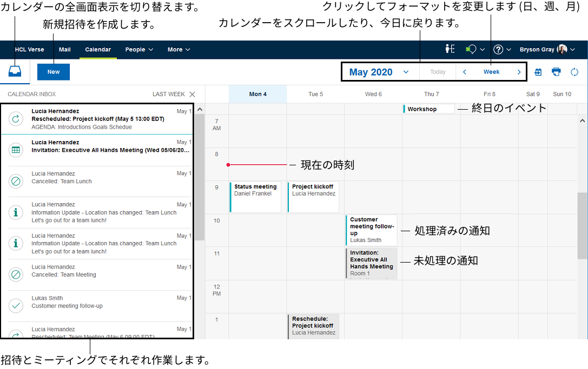Click the CALENDAR INBOX heading
Viewport: 588px width, 369px height.
pyautogui.click(x=32, y=95)
